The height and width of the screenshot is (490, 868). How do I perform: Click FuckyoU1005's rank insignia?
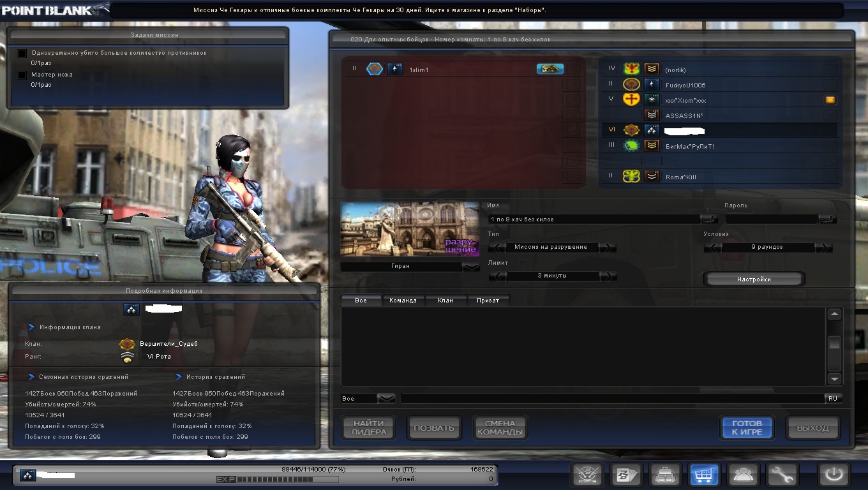coord(652,84)
